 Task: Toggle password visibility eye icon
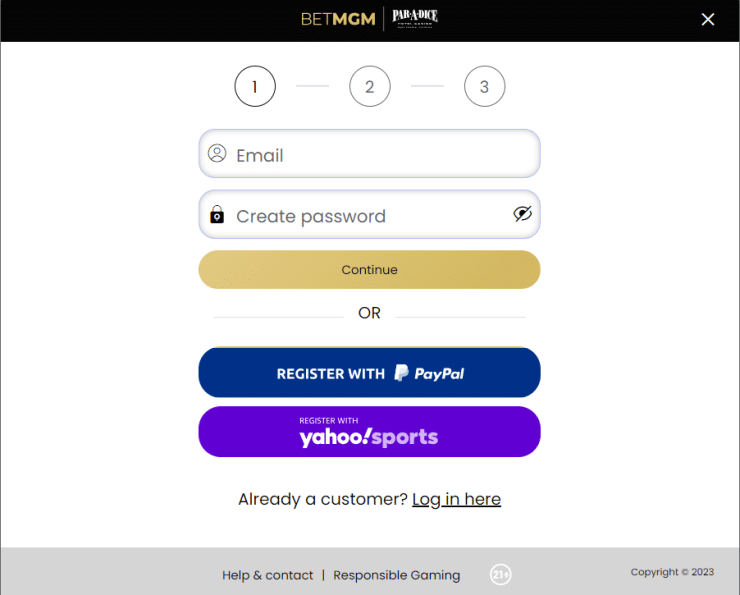point(522,214)
